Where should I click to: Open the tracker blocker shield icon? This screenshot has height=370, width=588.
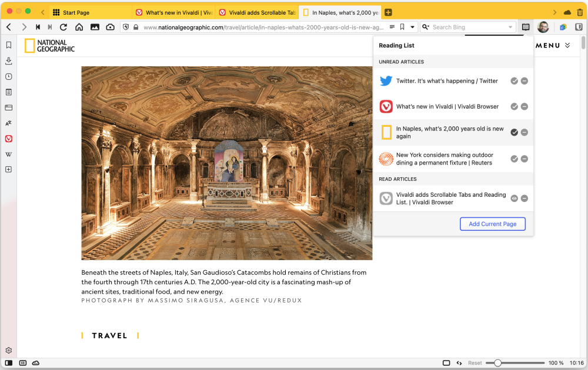point(125,27)
